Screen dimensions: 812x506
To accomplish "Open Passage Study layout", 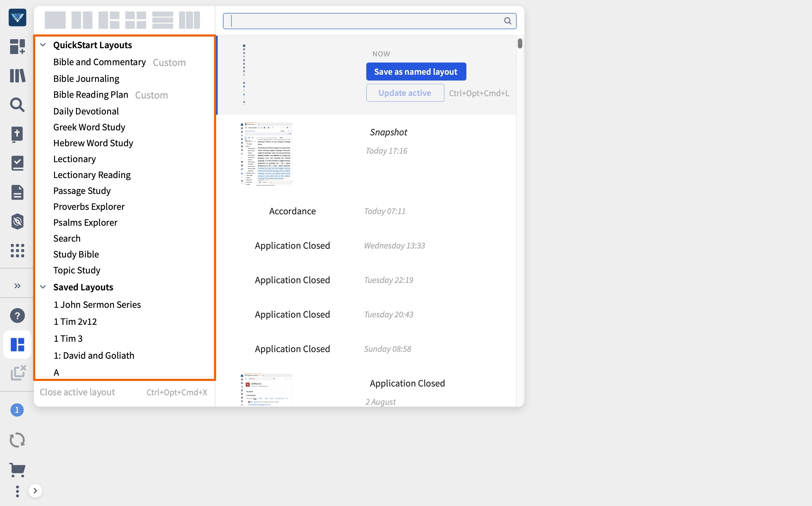I will [x=82, y=191].
